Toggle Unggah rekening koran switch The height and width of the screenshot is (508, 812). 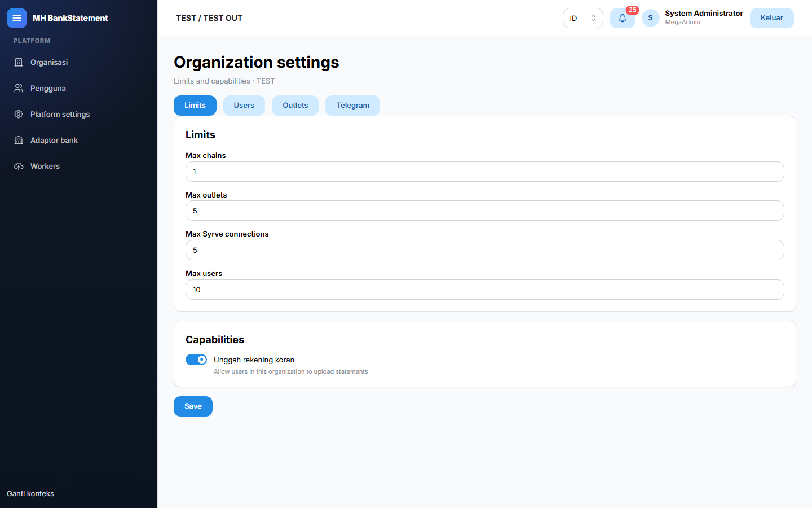click(196, 360)
